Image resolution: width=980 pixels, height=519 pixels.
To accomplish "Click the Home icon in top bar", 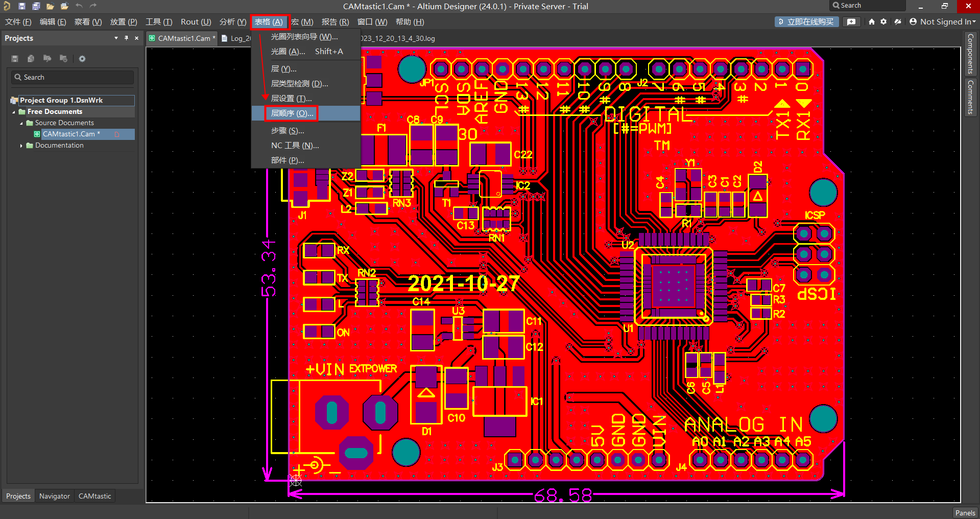I will pyautogui.click(x=872, y=22).
